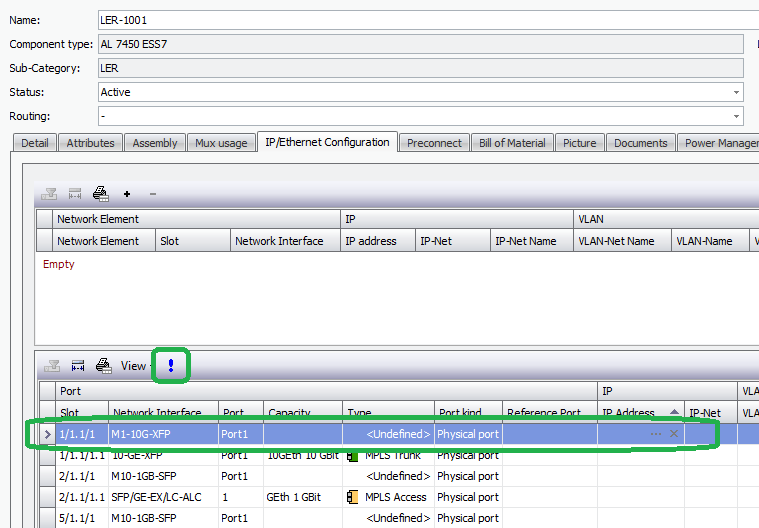Viewport: 759px width, 528px height.
Task: Sort by IP Address column arrow
Action: click(674, 412)
